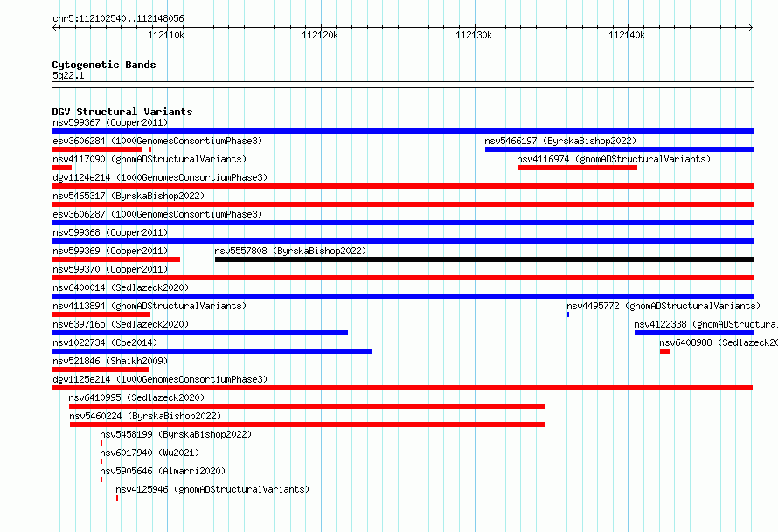The height and width of the screenshot is (532, 778).
Task: Click the 112110k ruler position
Action: click(166, 35)
